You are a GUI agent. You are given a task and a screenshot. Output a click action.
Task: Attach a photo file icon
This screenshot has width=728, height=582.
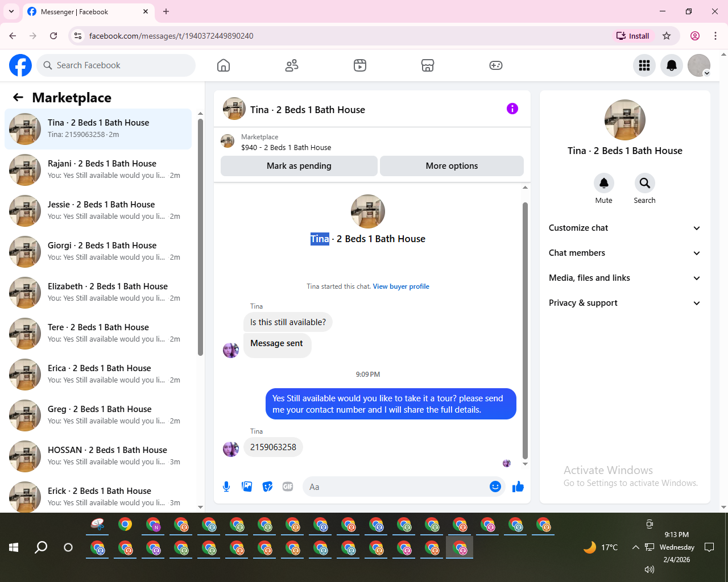tap(247, 487)
